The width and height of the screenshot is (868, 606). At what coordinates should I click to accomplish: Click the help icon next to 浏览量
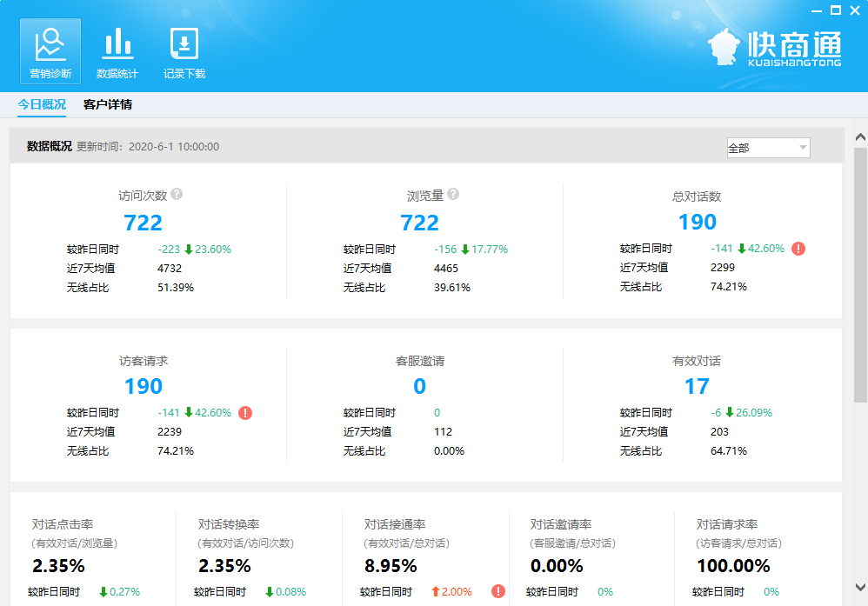453,195
